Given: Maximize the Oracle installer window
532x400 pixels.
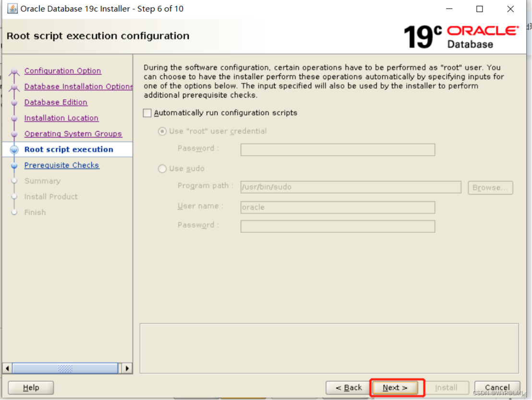Looking at the screenshot, I should coord(479,9).
